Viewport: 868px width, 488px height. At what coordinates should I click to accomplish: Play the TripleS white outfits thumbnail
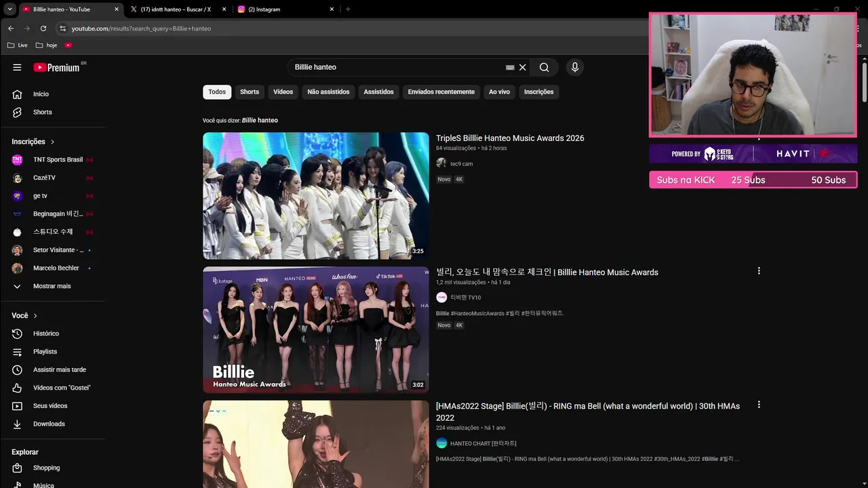pyautogui.click(x=316, y=196)
